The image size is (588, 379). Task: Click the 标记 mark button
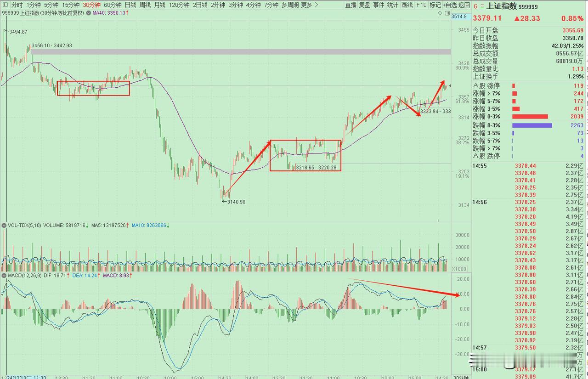435,5
